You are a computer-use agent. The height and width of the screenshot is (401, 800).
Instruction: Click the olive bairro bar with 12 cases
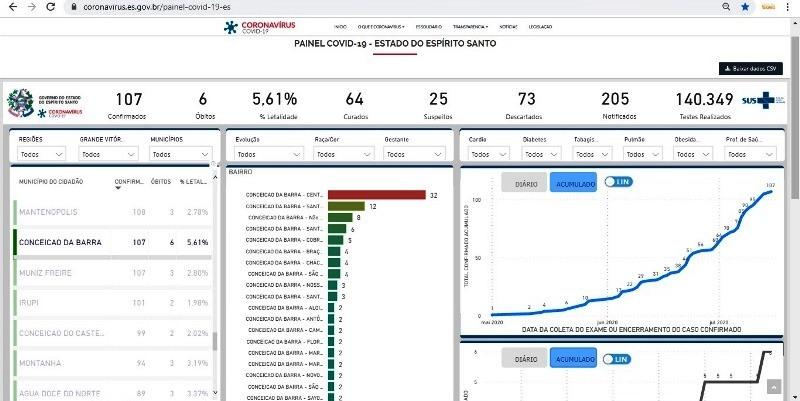pyautogui.click(x=346, y=206)
